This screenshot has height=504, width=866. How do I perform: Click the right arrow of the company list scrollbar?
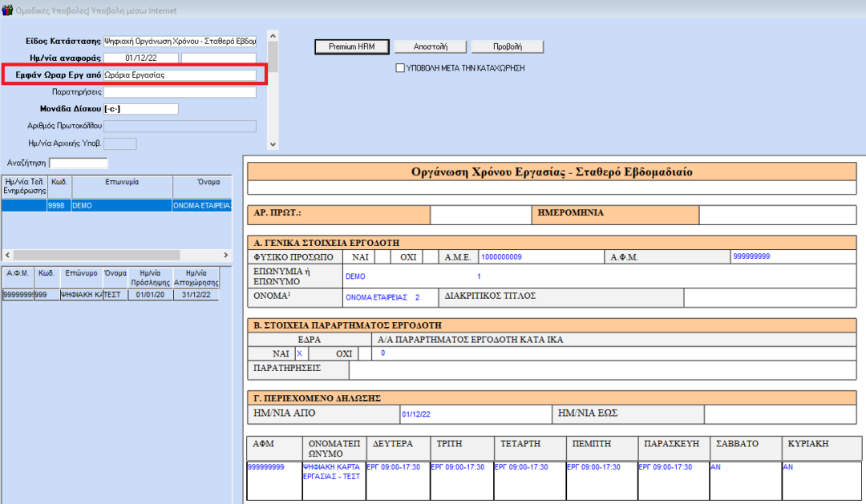224,254
